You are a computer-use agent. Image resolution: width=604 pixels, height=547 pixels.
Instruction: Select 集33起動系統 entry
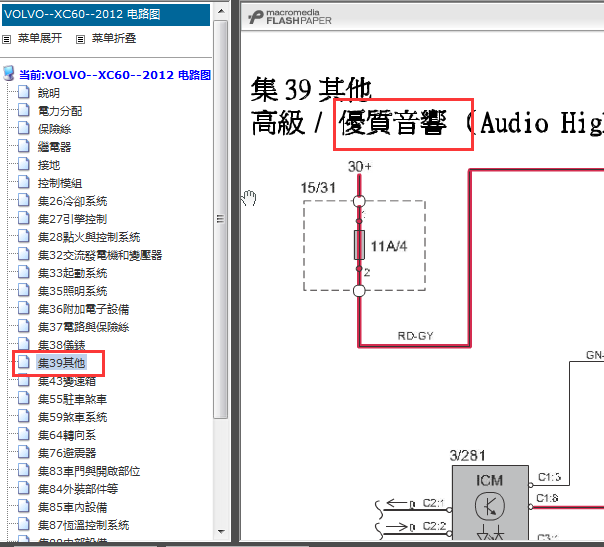[72, 273]
